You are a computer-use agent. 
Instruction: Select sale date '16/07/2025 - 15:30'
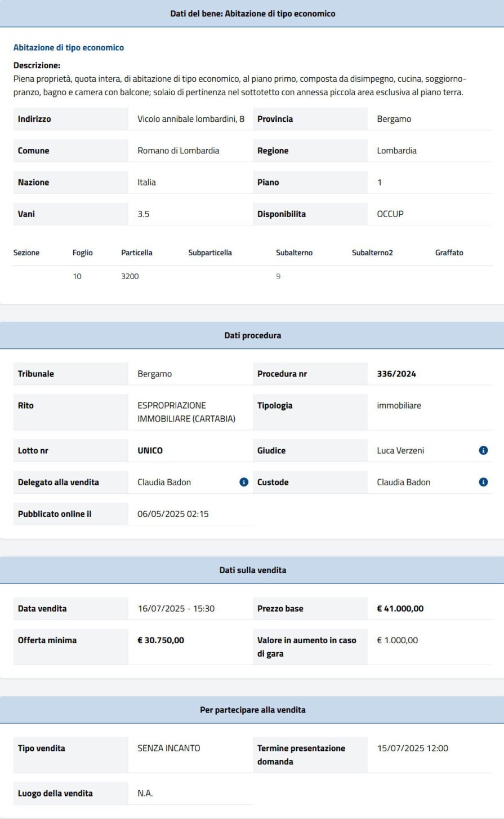(x=176, y=608)
